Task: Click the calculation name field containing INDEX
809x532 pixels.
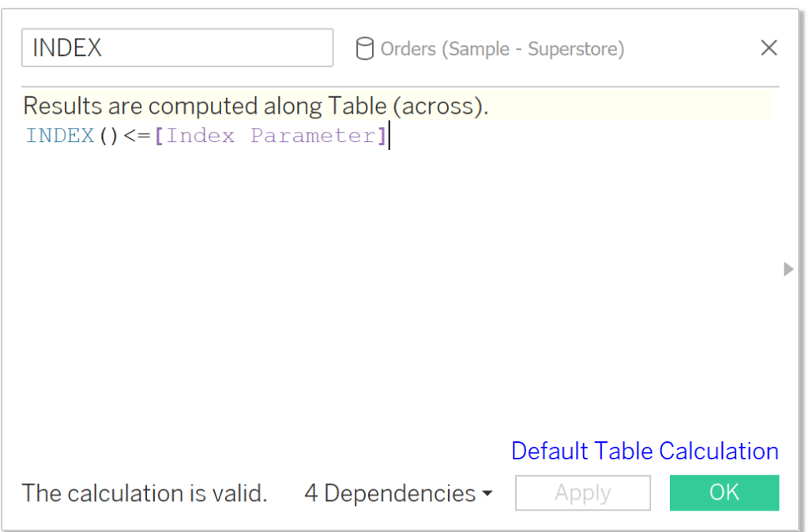Action: [x=177, y=48]
